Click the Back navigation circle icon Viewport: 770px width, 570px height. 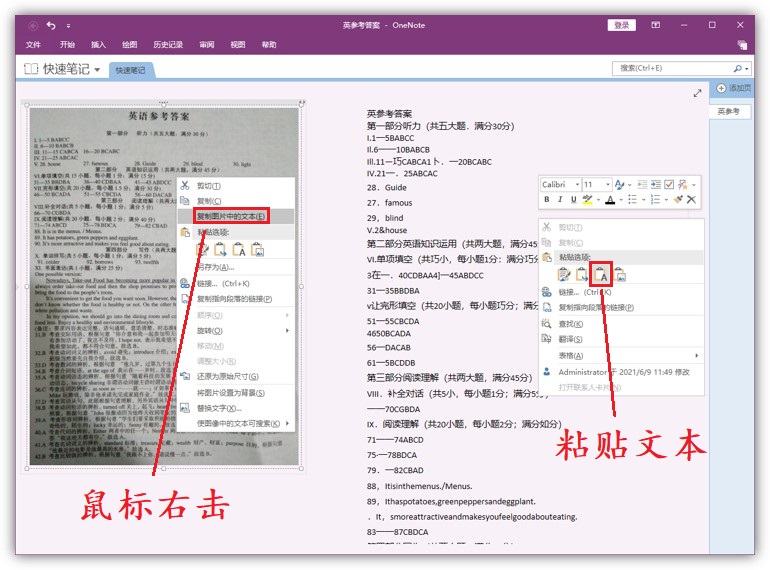33,25
